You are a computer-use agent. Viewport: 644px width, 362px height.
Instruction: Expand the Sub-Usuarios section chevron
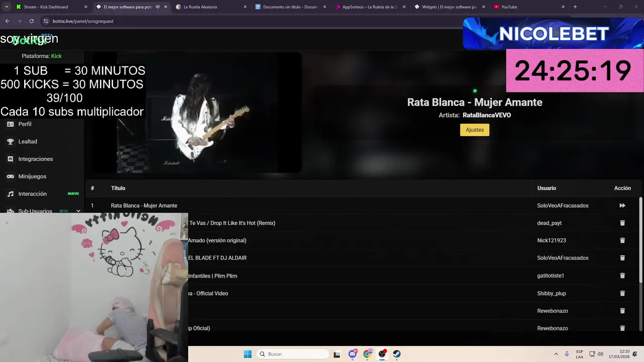(x=78, y=211)
